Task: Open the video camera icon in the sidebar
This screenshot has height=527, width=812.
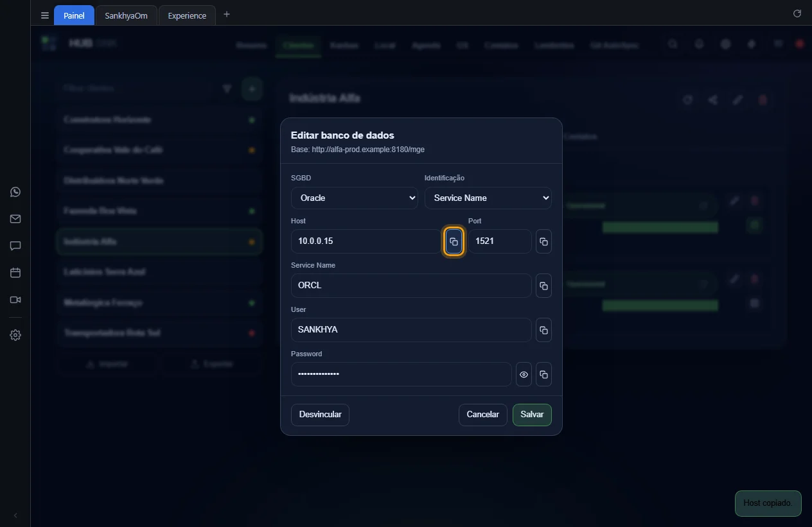Action: [x=15, y=300]
